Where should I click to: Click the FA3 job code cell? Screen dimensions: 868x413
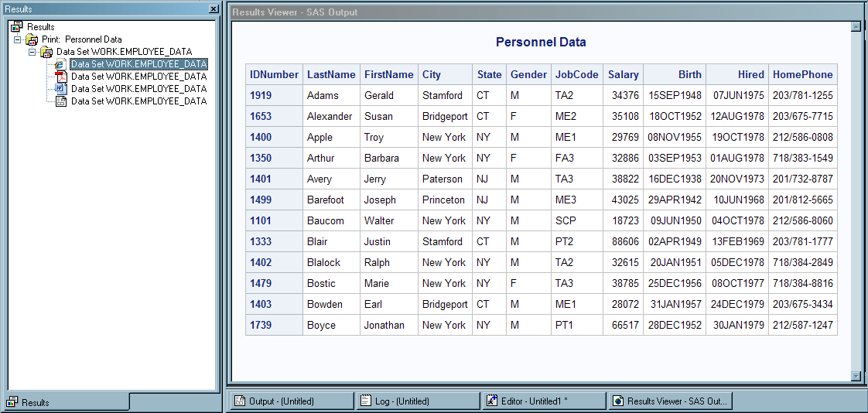[x=577, y=158]
